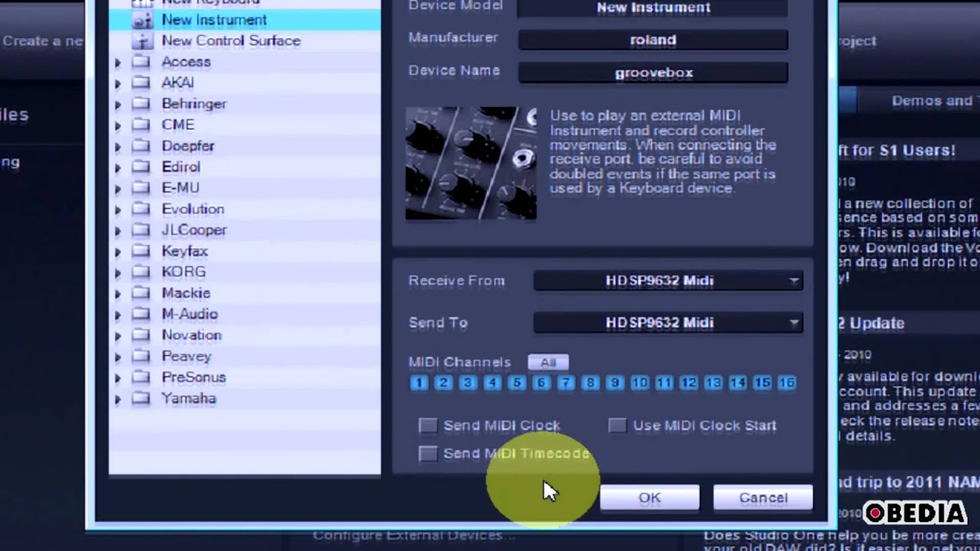Click the Edirol folder icon
The image size is (980, 551).
(141, 167)
